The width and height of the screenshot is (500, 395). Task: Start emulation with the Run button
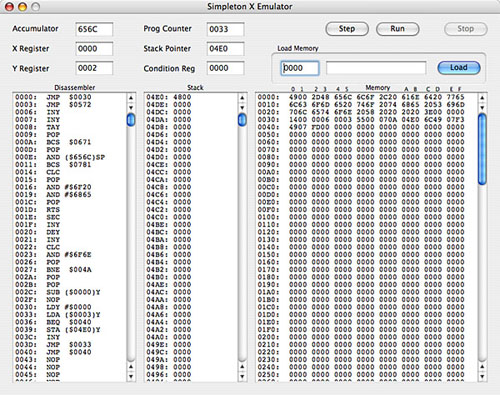click(397, 29)
